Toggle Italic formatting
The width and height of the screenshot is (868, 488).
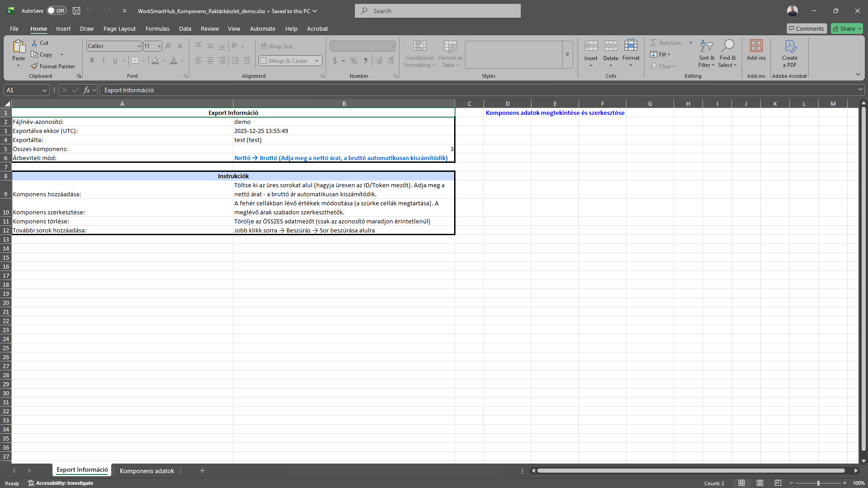104,61
